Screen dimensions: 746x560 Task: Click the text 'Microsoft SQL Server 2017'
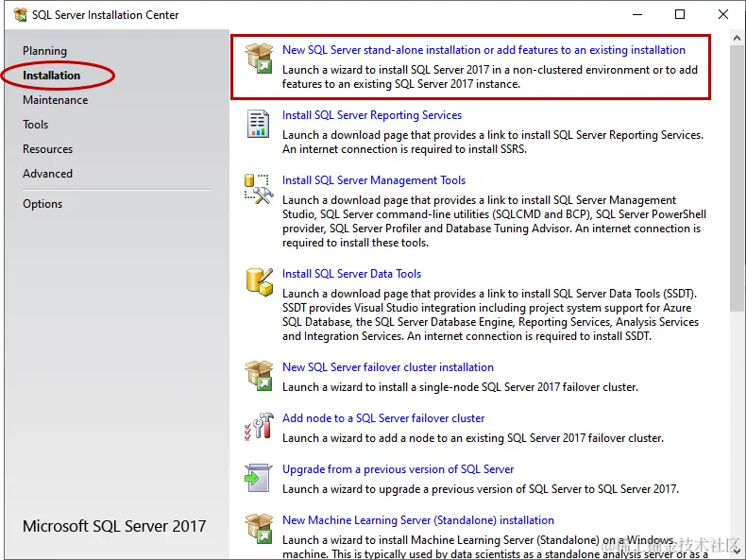pyautogui.click(x=114, y=526)
